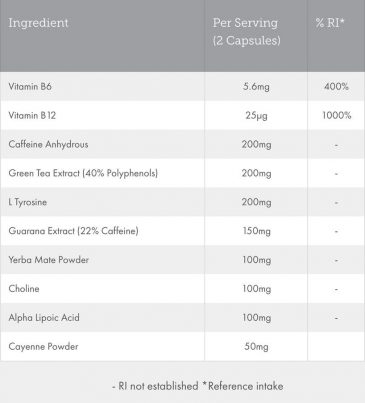Image resolution: width=365 pixels, height=403 pixels.
Task: Click the 1000% reference intake value
Action: click(337, 116)
